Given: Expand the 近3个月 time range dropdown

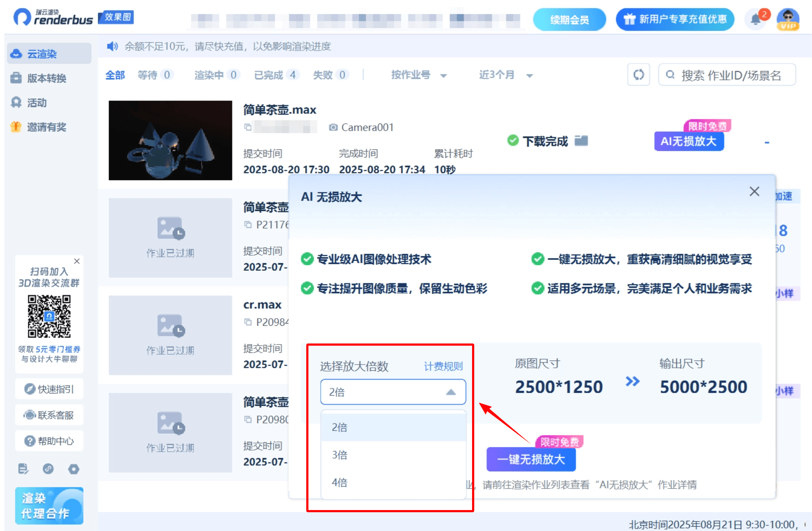Looking at the screenshot, I should 506,75.
